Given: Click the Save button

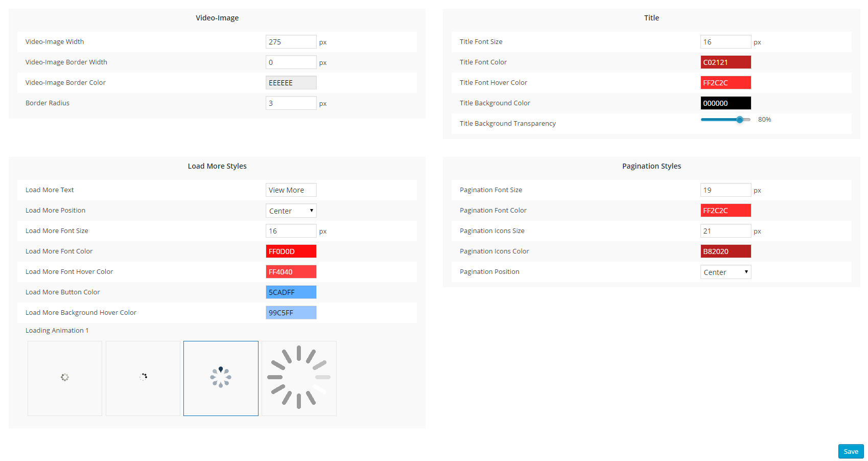Looking at the screenshot, I should click(x=851, y=451).
